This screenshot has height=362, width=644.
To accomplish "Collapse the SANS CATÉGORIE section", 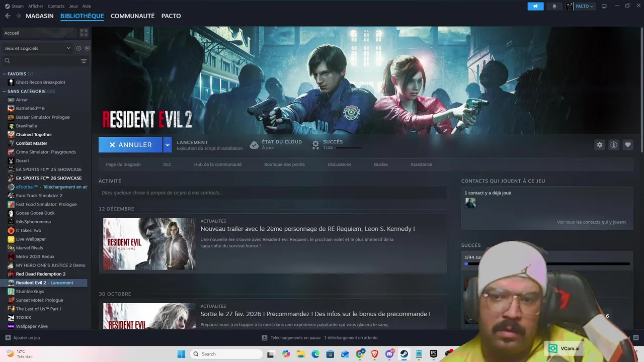I will tap(5, 92).
